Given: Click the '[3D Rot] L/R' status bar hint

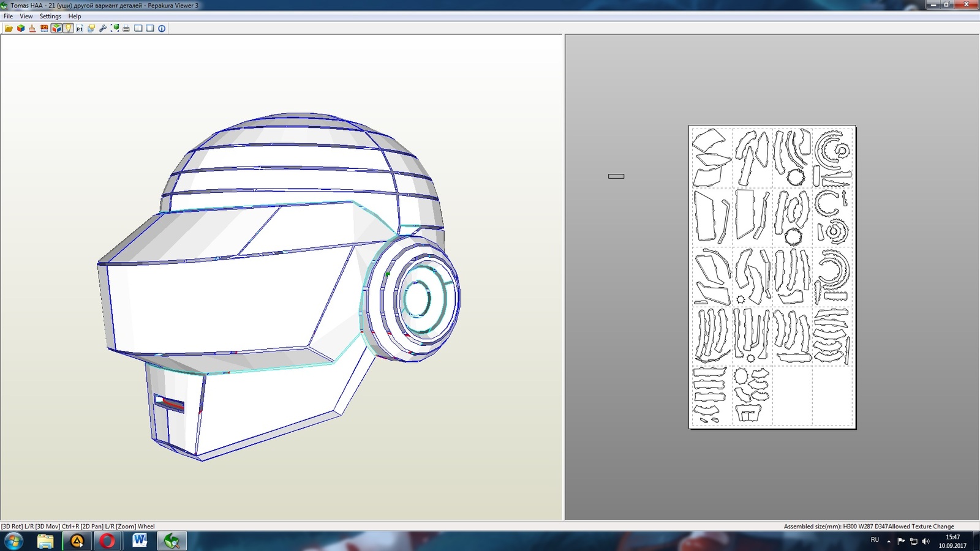Looking at the screenshot, I should 17,527.
